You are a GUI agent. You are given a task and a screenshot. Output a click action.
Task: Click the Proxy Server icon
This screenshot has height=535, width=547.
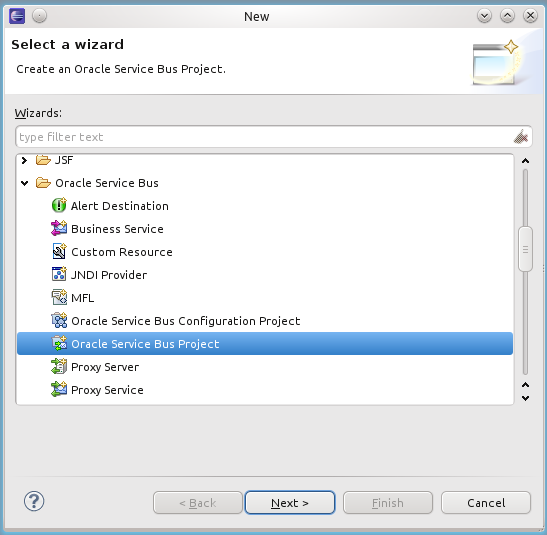click(59, 367)
